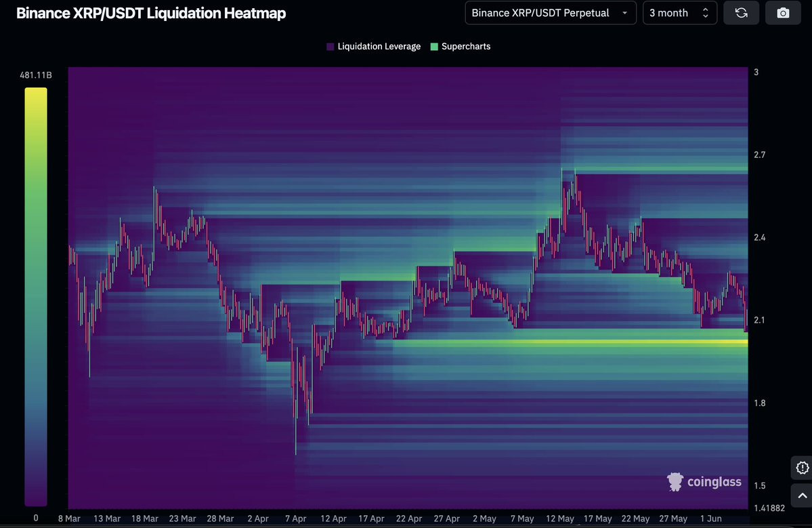Toggle the Supercharts legend entry
The height and width of the screenshot is (528, 812).
coord(461,47)
